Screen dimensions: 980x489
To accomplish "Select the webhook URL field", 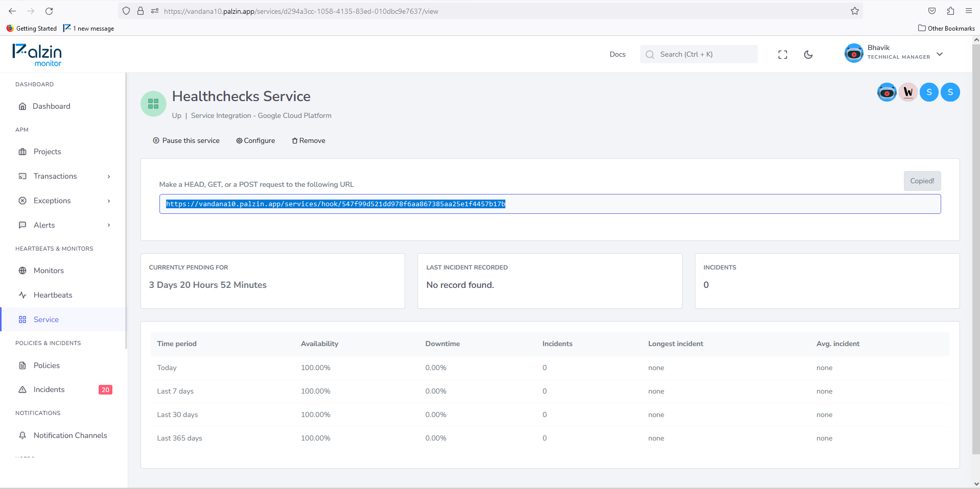I will [x=550, y=204].
